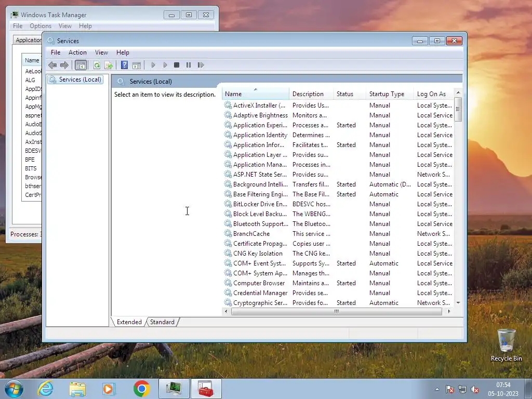
Task: Click gear icon beside COM+ Event System
Action: [228, 262]
